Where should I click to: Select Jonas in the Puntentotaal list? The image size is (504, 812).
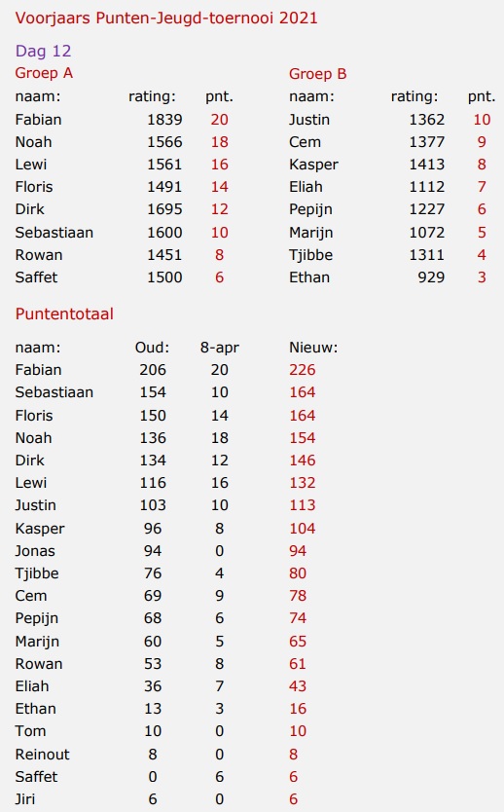[x=35, y=550]
